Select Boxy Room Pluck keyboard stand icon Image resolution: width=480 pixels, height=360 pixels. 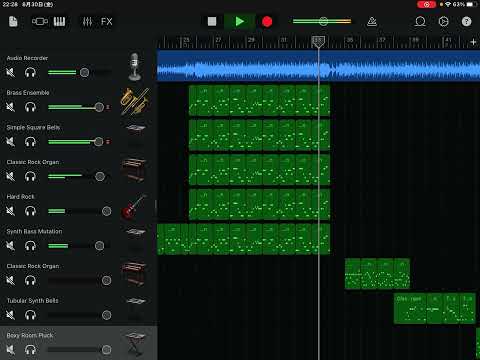coord(136,344)
